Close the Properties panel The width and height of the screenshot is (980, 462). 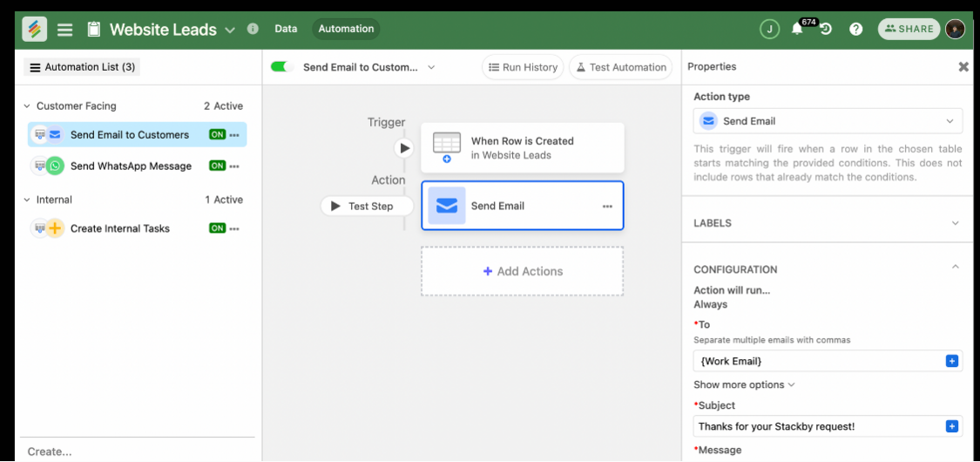click(x=963, y=66)
